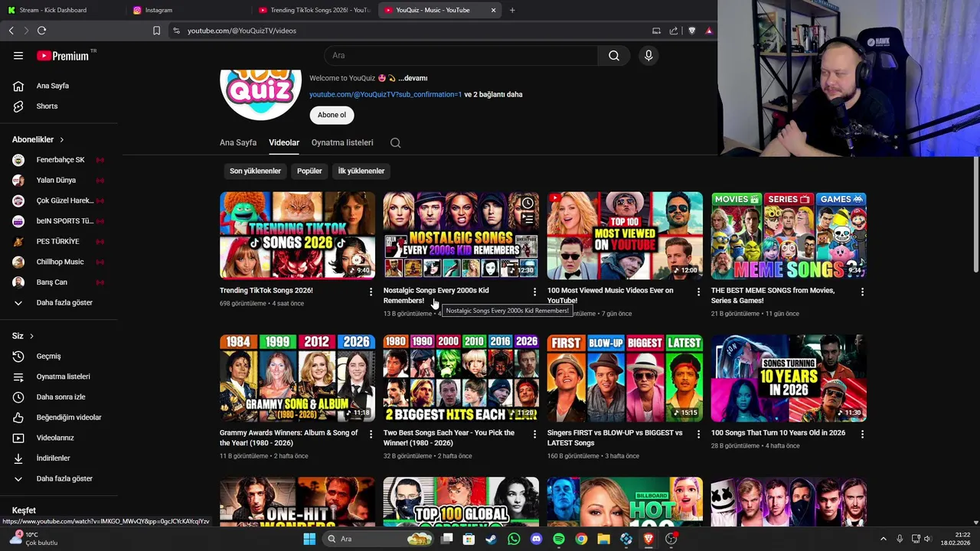The image size is (980, 551).
Task: Open options menu for 100 Most Viewed video
Action: coord(698,292)
